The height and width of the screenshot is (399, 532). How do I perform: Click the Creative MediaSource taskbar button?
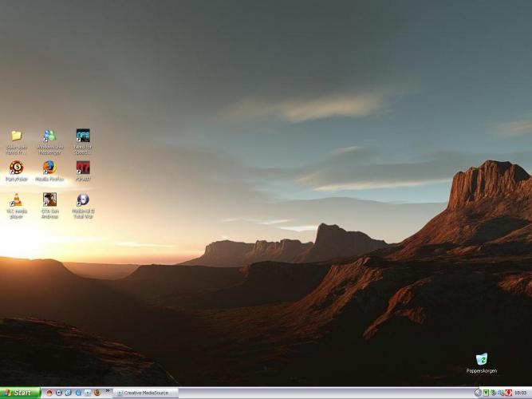pyautogui.click(x=145, y=393)
